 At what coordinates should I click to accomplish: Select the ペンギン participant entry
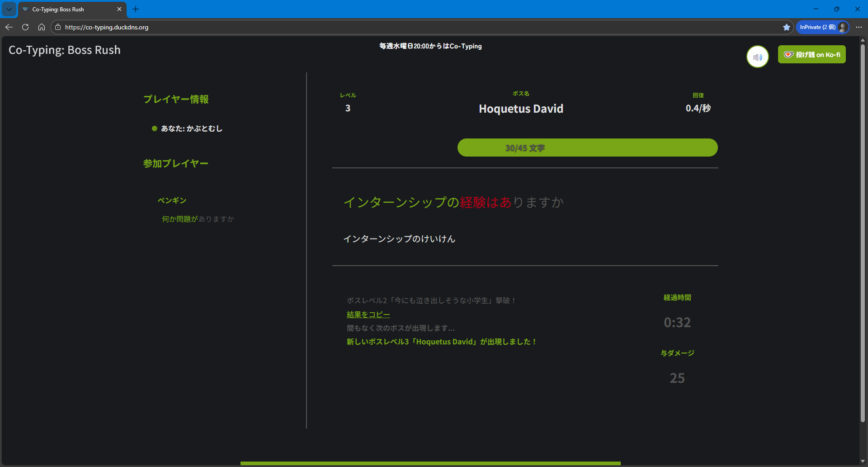tap(172, 200)
